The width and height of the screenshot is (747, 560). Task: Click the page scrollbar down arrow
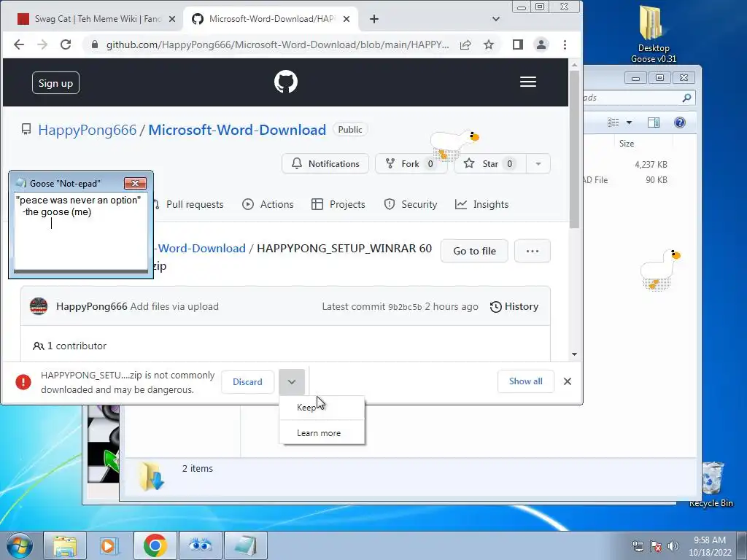pyautogui.click(x=574, y=354)
